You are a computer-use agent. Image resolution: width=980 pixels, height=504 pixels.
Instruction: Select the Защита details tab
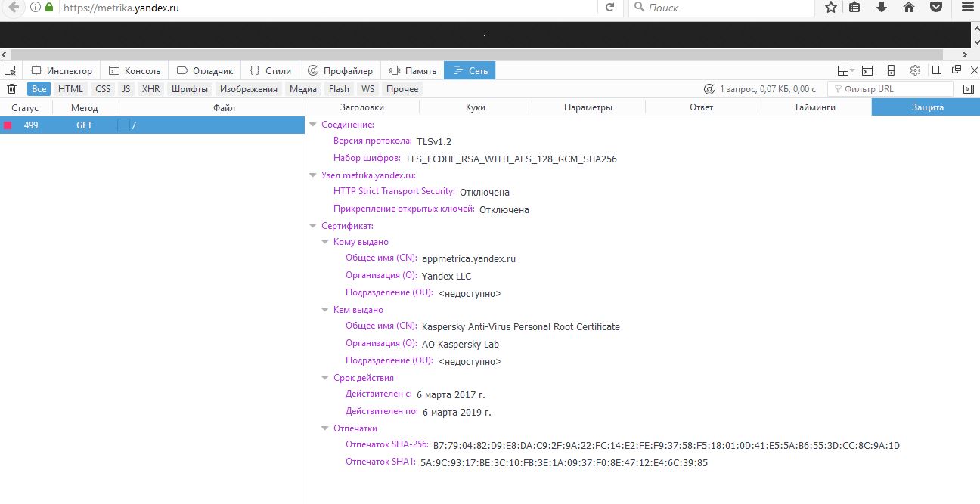(927, 107)
